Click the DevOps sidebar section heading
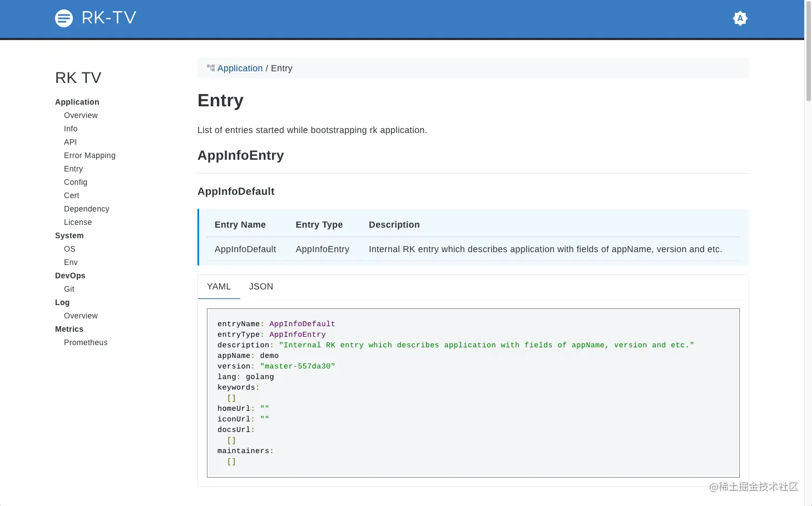Screen dimensions: 812x506 [x=70, y=276]
